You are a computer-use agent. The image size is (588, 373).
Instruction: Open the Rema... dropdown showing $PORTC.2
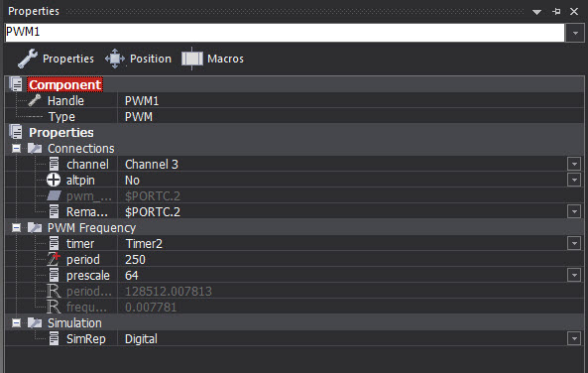click(574, 211)
